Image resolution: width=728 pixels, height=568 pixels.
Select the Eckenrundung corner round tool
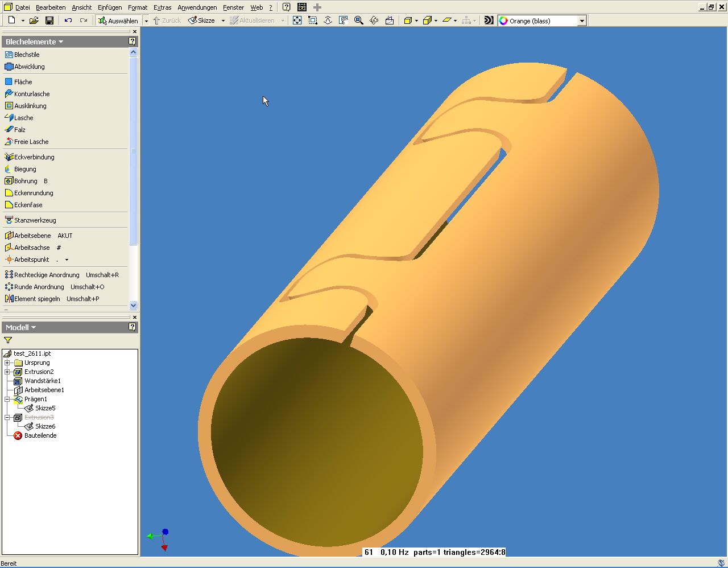(x=33, y=193)
